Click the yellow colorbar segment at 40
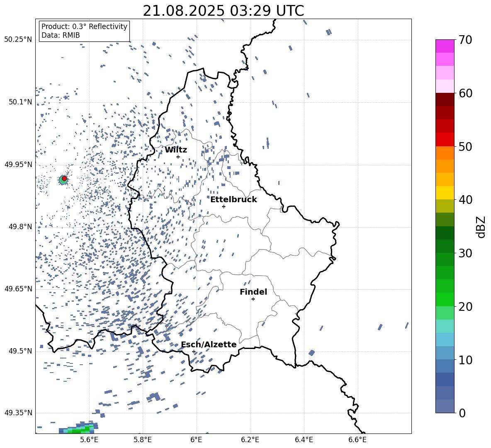 pyautogui.click(x=445, y=193)
